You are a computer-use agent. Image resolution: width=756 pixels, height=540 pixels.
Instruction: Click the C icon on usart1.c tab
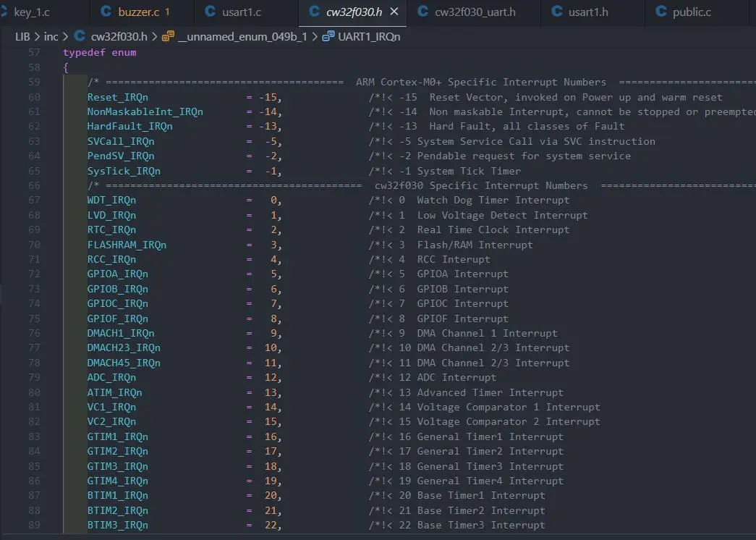(x=211, y=12)
